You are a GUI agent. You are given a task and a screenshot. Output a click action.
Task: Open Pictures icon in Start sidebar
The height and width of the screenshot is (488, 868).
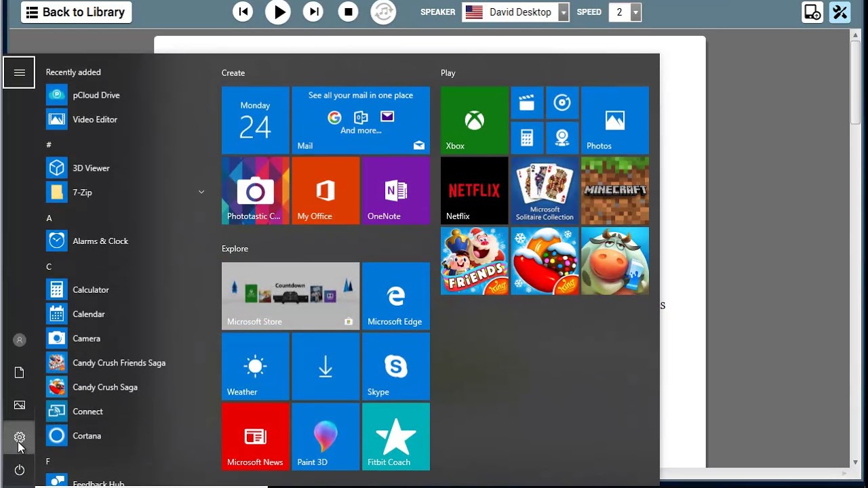click(x=19, y=405)
